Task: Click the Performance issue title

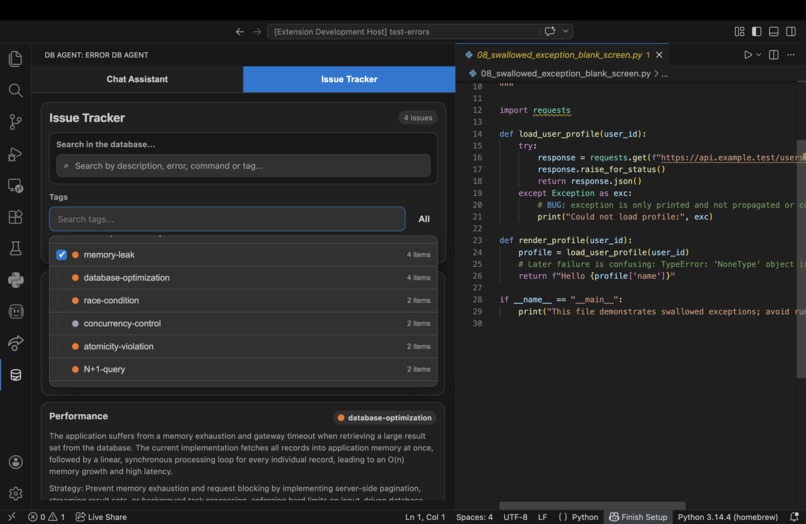Action: coord(79,416)
